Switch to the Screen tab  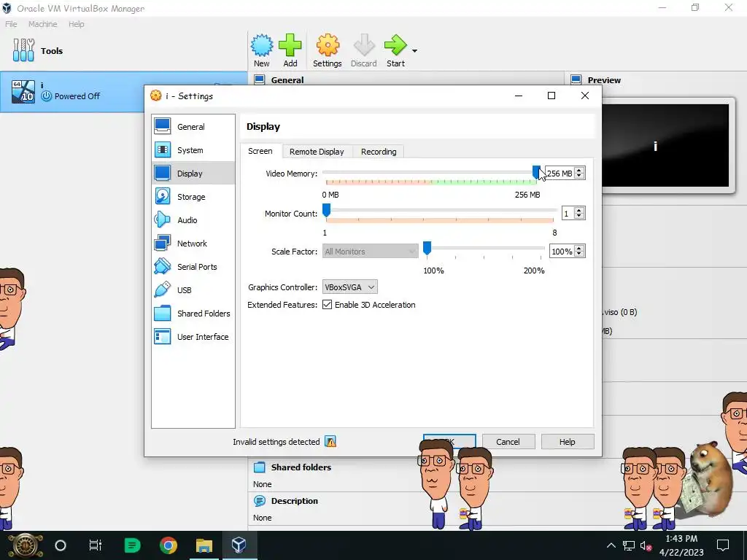(260, 151)
